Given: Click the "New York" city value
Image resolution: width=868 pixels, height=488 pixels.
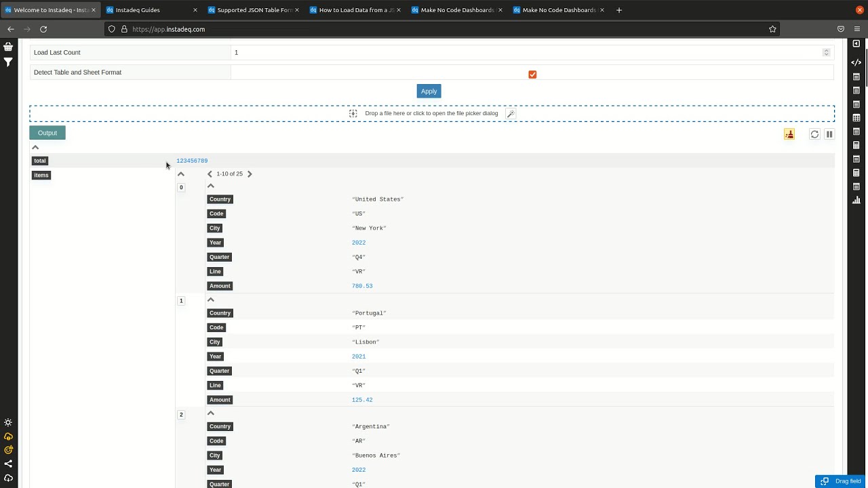Looking at the screenshot, I should click(x=369, y=228).
